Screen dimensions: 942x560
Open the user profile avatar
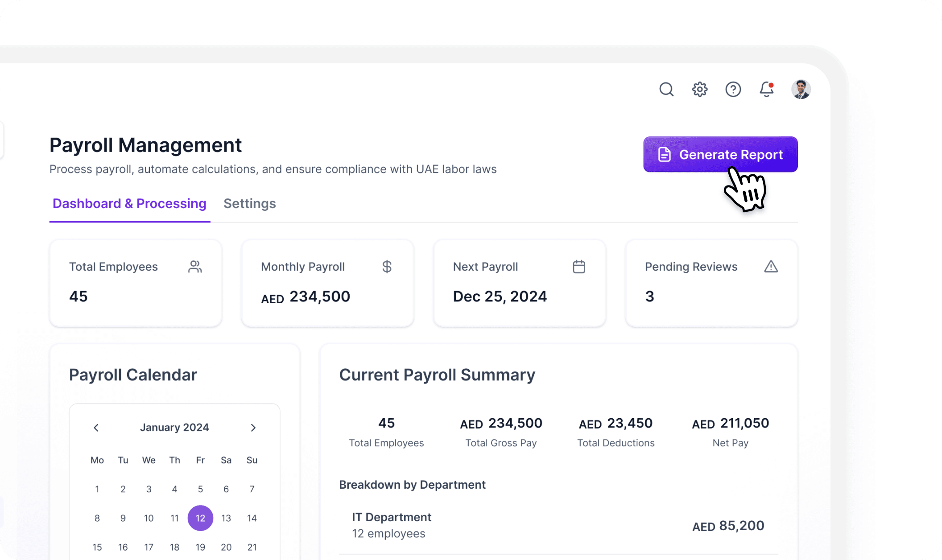801,90
